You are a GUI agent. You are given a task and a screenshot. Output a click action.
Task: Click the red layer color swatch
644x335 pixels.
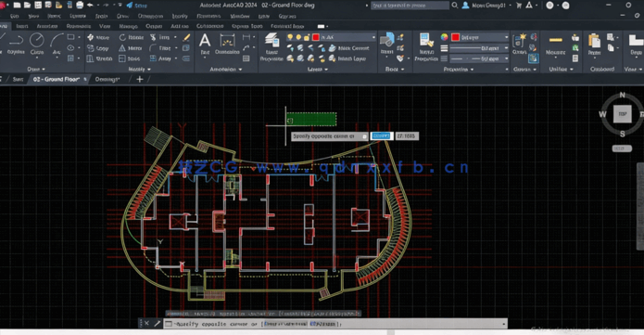315,37
